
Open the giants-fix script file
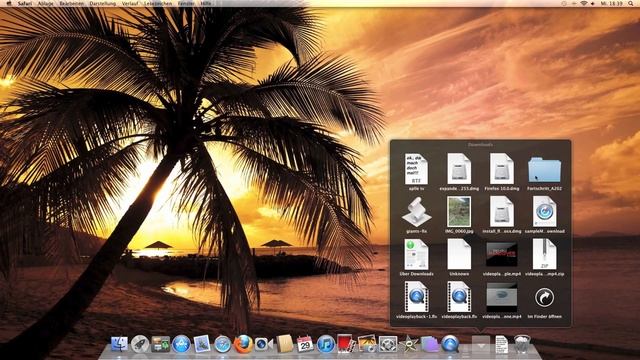[x=416, y=212]
